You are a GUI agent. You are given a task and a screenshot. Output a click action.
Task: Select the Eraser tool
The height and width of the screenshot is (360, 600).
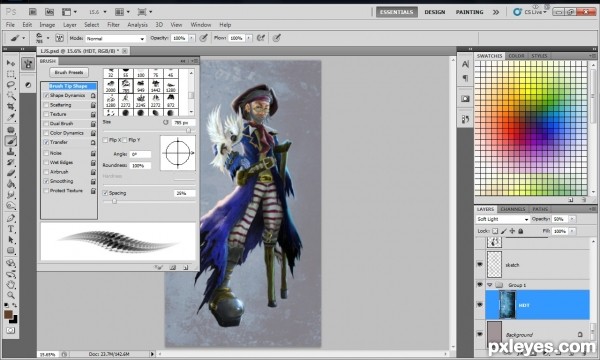(x=11, y=173)
